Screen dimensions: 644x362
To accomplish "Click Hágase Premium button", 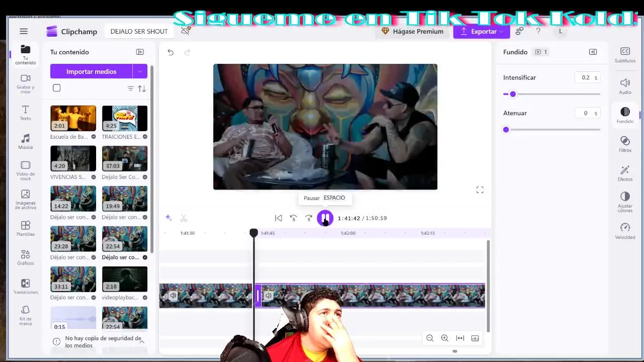I will 413,31.
